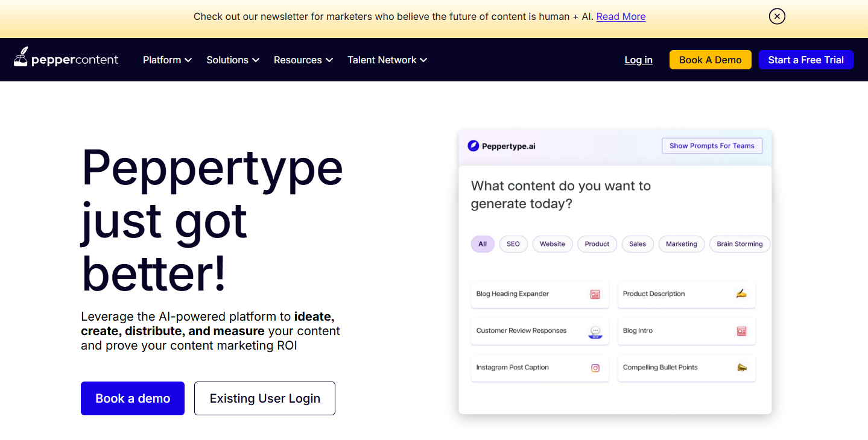The height and width of the screenshot is (440, 868).
Task: Click the Customer Review Responses chat icon
Action: (595, 332)
